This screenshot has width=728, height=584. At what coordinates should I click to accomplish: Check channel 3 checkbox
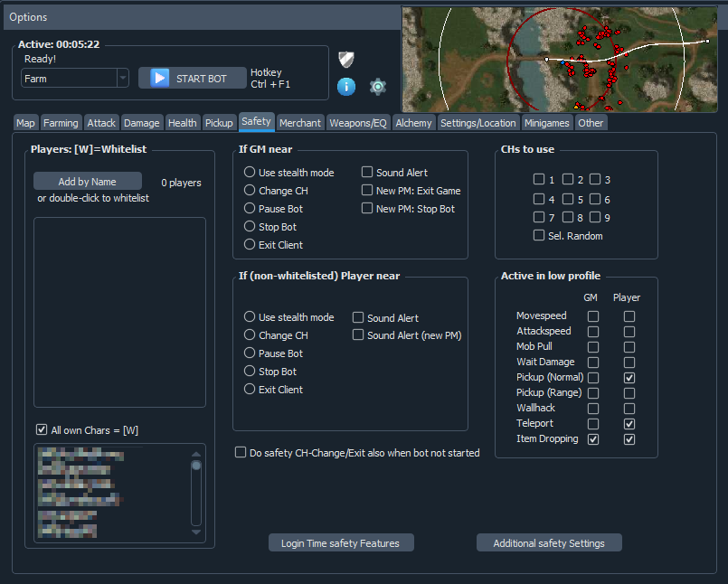pos(595,179)
